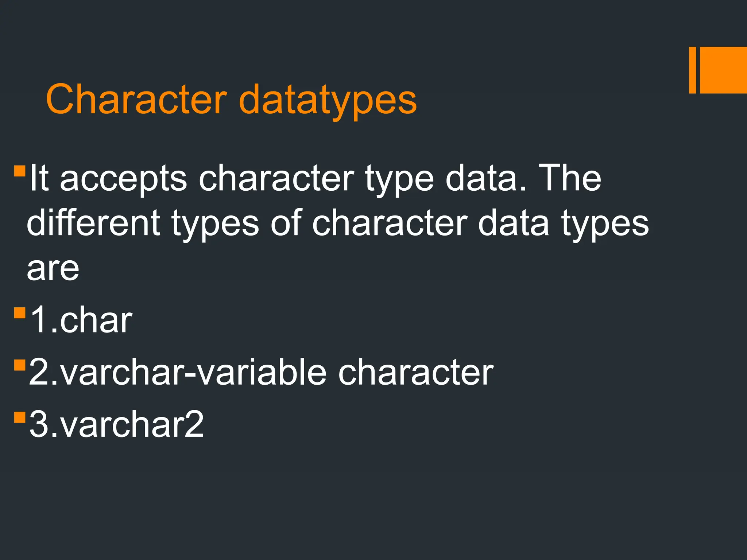Click the "Character datatypes" slide title
This screenshot has width=747, height=560.
coord(231,100)
